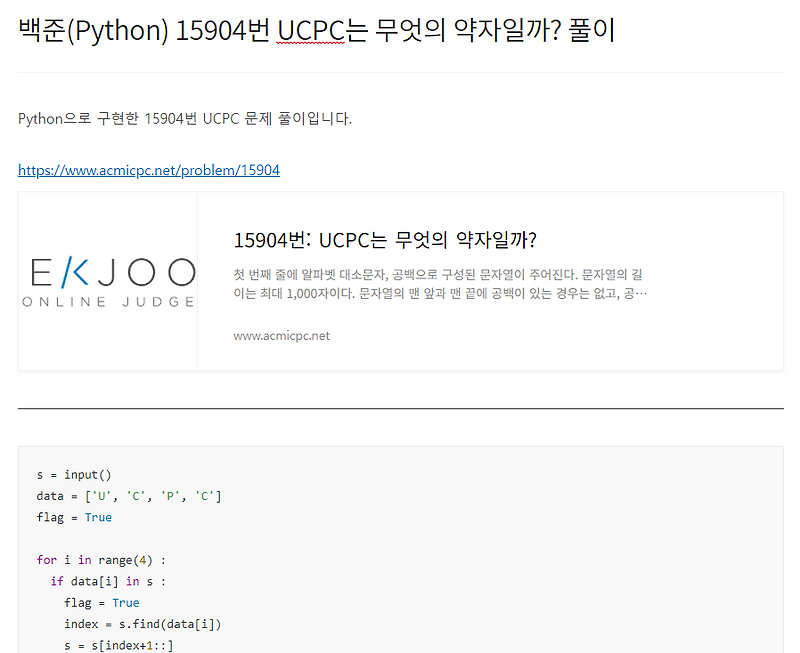Open the acmicpc problem 15904 hyperlink
This screenshot has width=800, height=653.
click(x=148, y=170)
